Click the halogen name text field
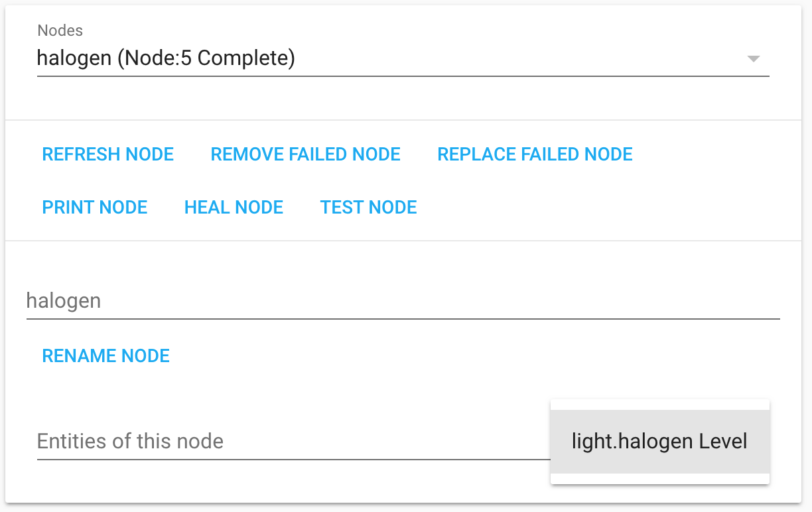 (265, 300)
